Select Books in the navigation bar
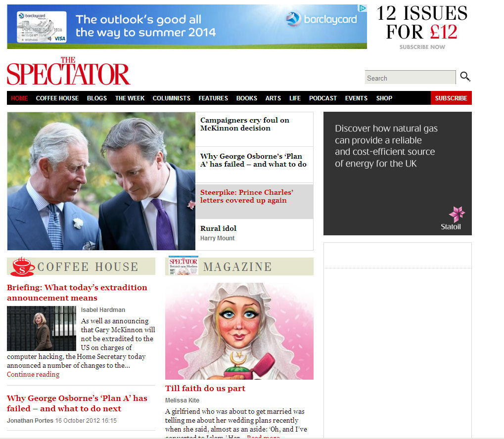This screenshot has width=504, height=439. coord(246,98)
